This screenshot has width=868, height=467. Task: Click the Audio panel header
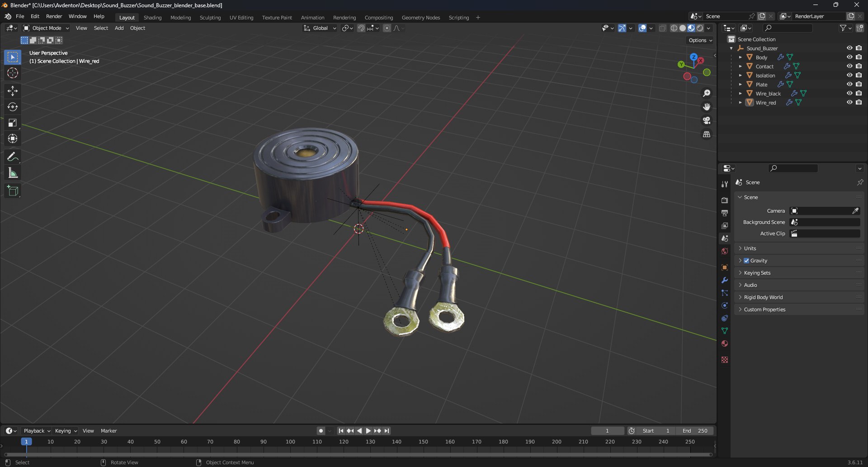(x=798, y=285)
